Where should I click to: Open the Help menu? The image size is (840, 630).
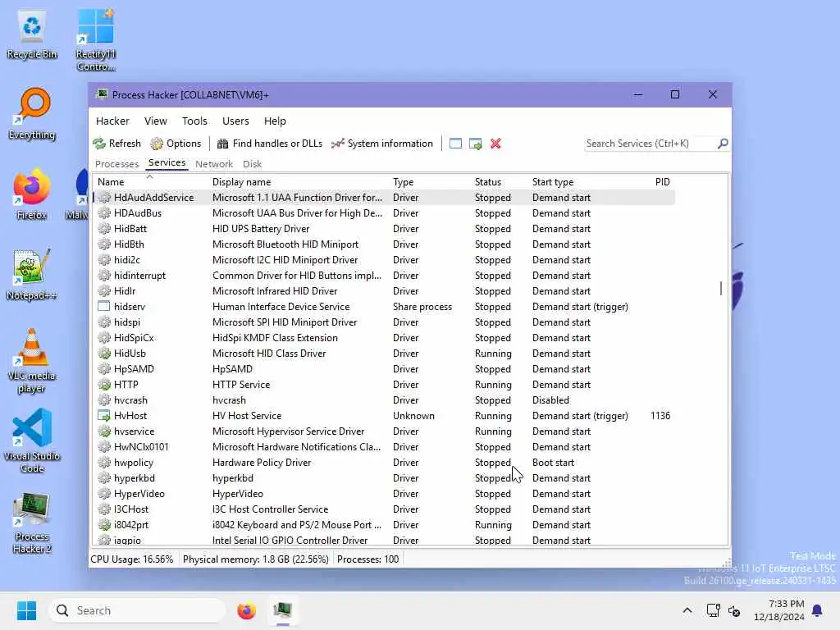tap(275, 121)
